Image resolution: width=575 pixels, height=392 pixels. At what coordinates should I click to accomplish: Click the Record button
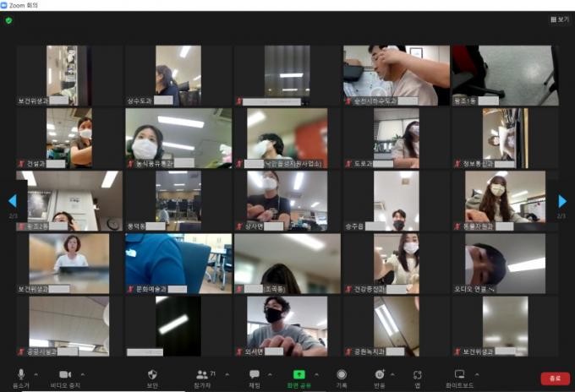pos(342,375)
